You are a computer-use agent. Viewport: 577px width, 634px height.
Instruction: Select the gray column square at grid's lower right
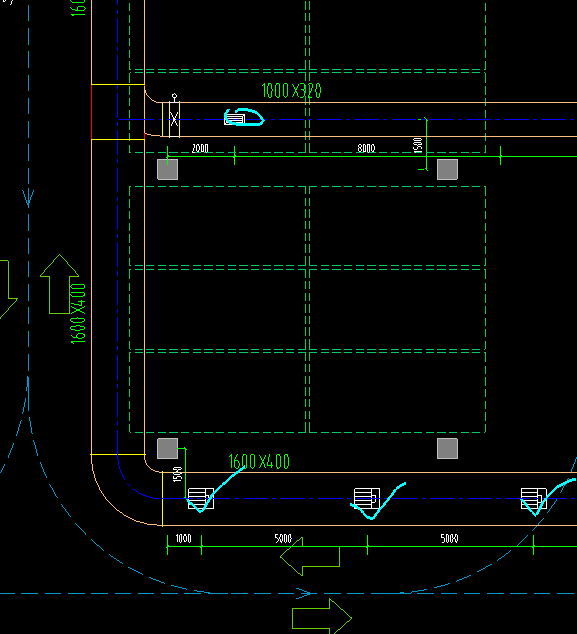pyautogui.click(x=448, y=448)
